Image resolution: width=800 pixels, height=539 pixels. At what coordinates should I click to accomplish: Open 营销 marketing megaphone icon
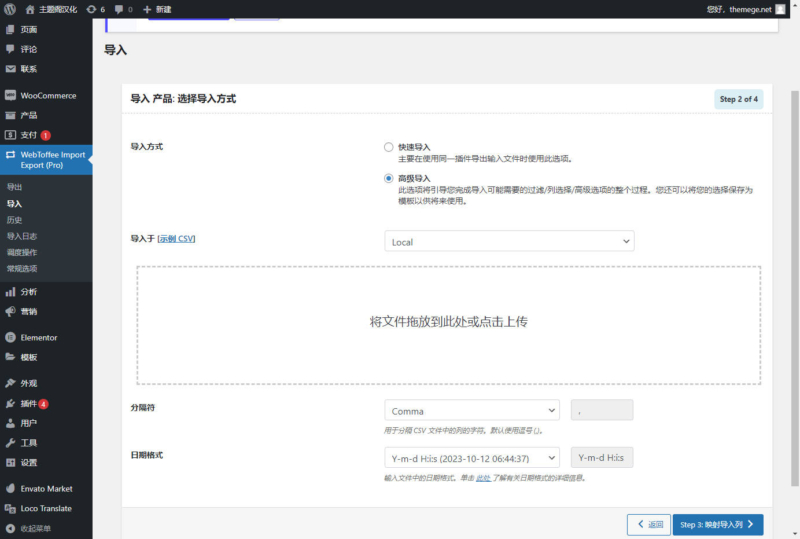pyautogui.click(x=10, y=311)
